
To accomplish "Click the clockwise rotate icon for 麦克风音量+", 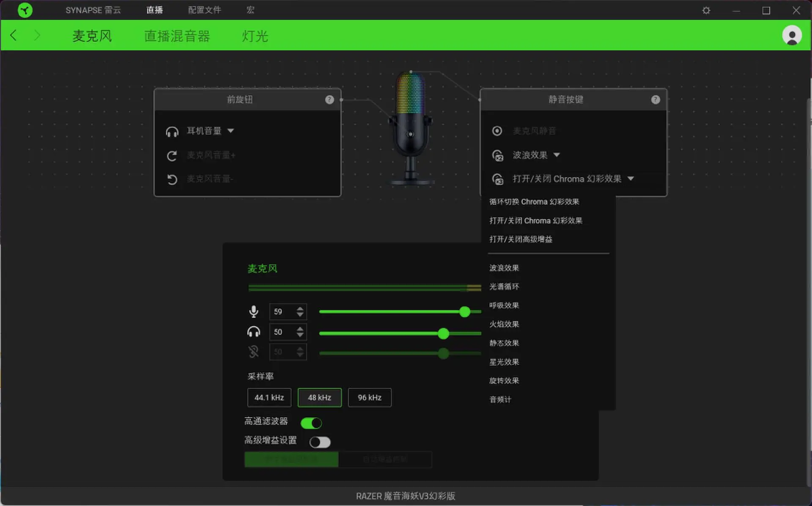I will [172, 156].
